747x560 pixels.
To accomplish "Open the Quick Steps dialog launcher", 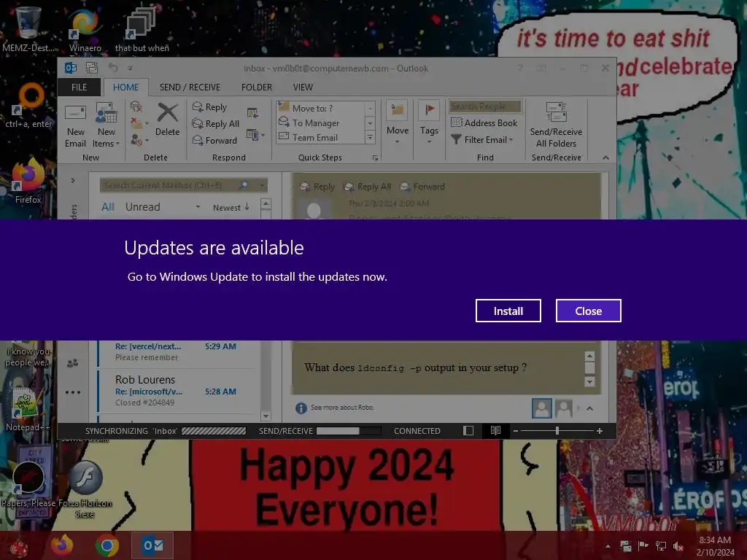I will [x=376, y=158].
